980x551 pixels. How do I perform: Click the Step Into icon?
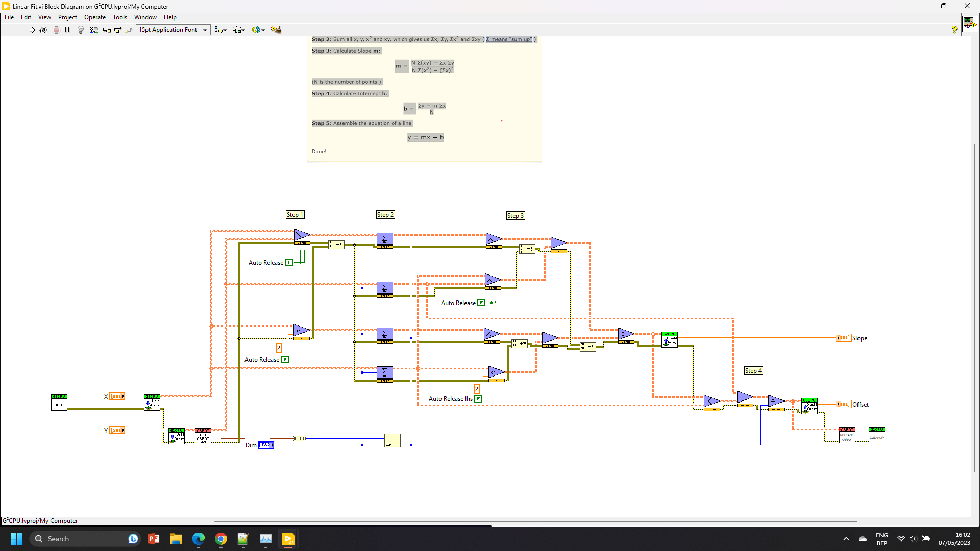107,30
